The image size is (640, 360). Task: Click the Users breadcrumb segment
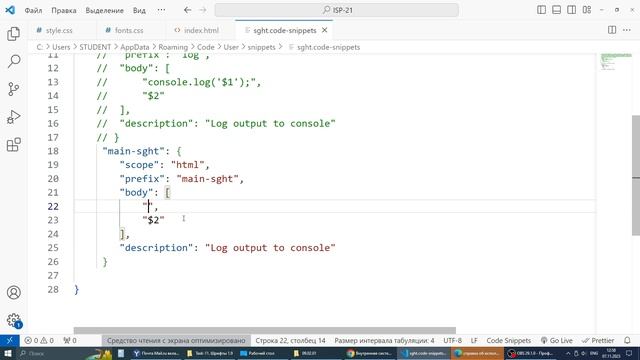(x=61, y=47)
